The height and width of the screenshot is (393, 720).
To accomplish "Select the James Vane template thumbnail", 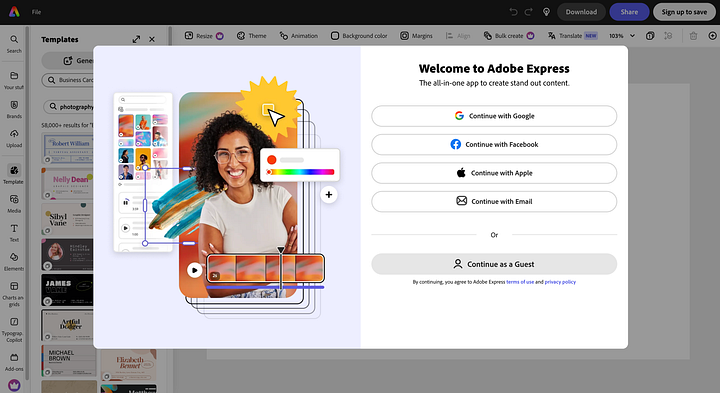I will tap(68, 290).
